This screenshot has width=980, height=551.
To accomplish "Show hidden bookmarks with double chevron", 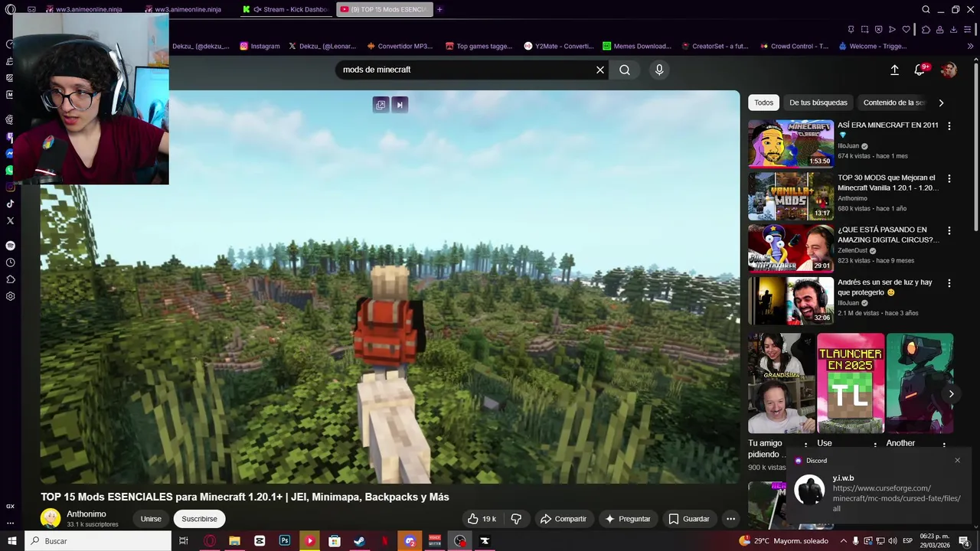I will coord(970,46).
